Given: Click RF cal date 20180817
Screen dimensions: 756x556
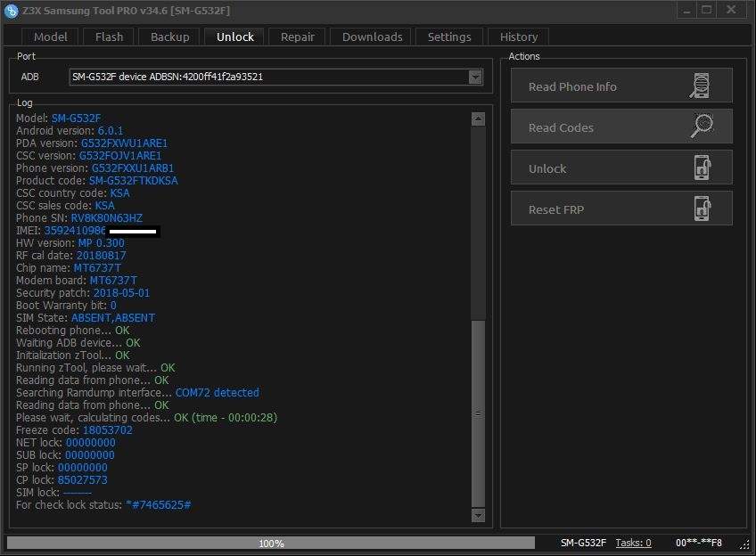Looking at the screenshot, I should click(102, 256).
